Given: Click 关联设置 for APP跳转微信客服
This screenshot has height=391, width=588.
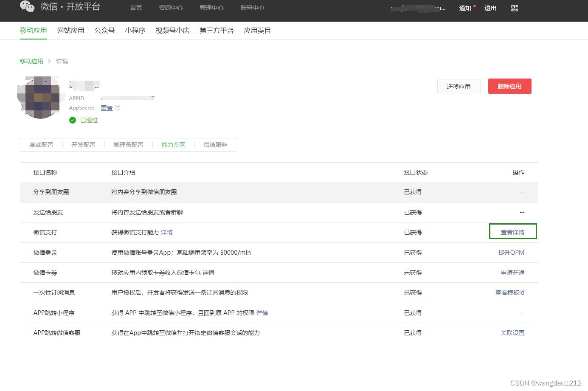Looking at the screenshot, I should click(x=512, y=333).
